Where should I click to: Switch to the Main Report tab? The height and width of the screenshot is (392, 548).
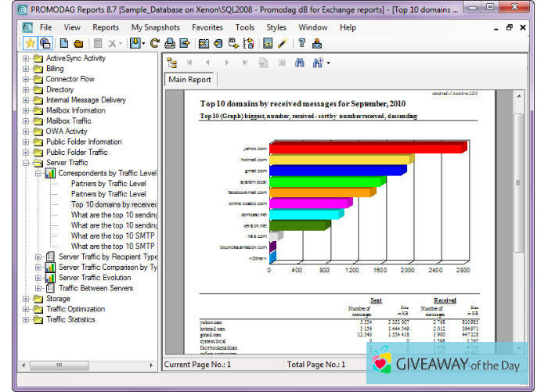click(x=189, y=80)
